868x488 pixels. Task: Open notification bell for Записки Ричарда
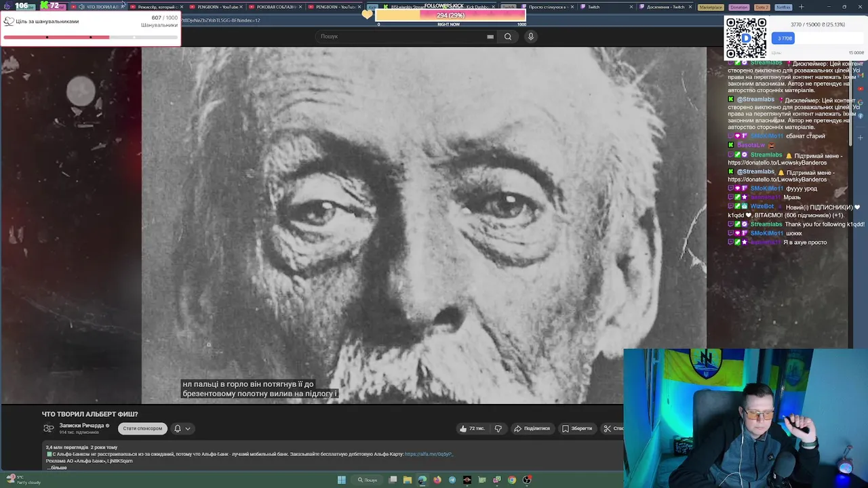coord(178,428)
